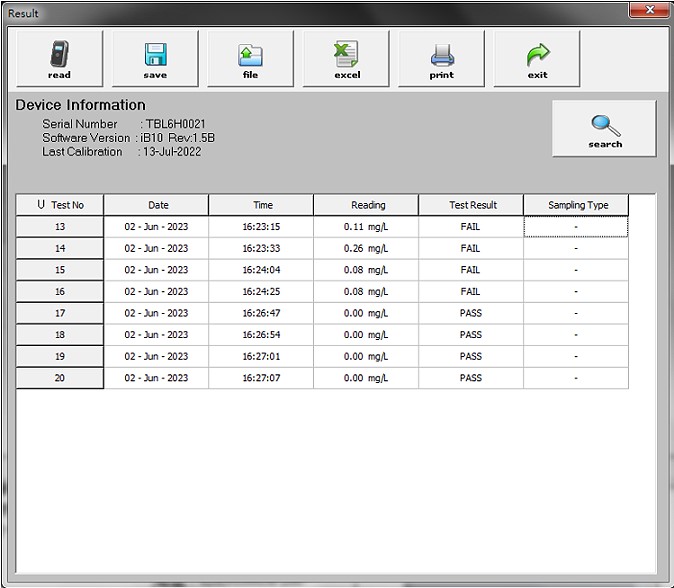Click the time cell 16:27:01
The width and height of the screenshot is (674, 588).
261,356
